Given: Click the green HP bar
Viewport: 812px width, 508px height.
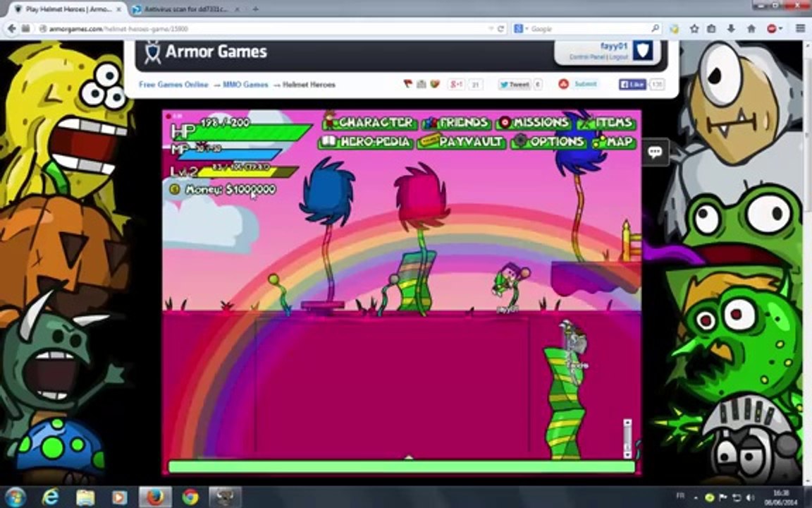Looking at the screenshot, I should click(243, 133).
